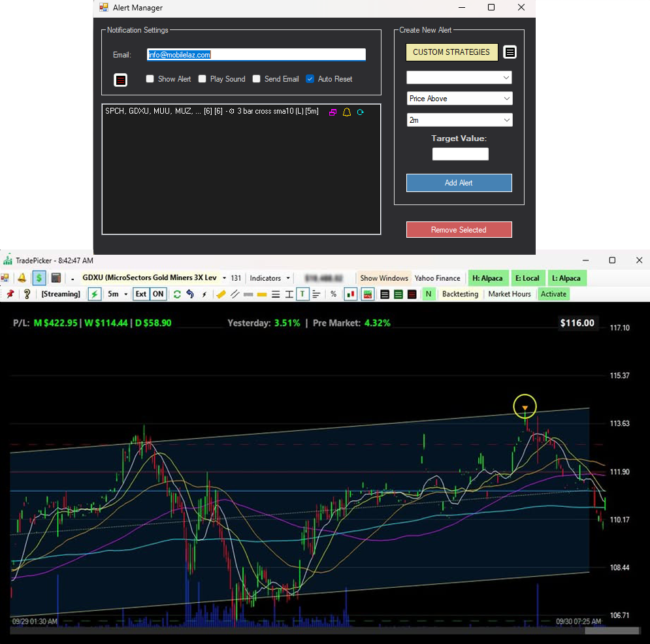Screen dimensions: 650x644
Task: Click the red Remove Selected button
Action: [459, 230]
